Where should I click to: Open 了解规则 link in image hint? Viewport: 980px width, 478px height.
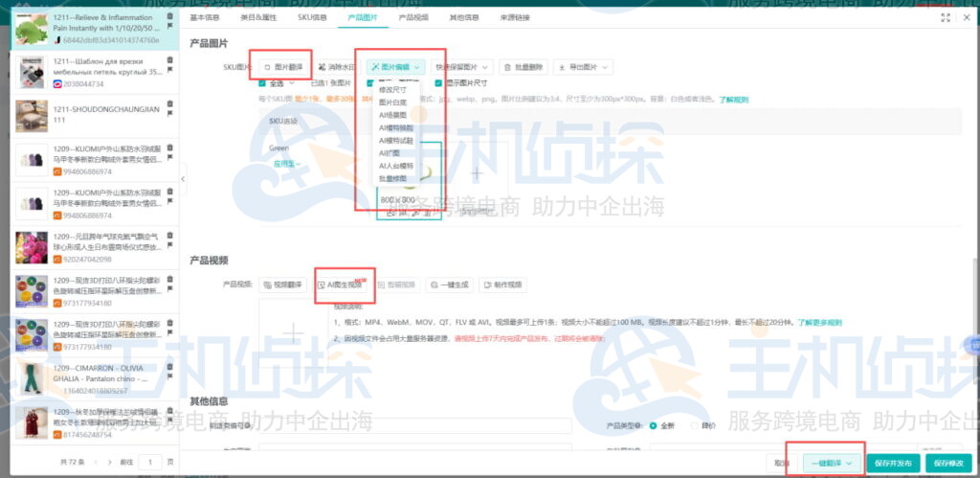(733, 99)
